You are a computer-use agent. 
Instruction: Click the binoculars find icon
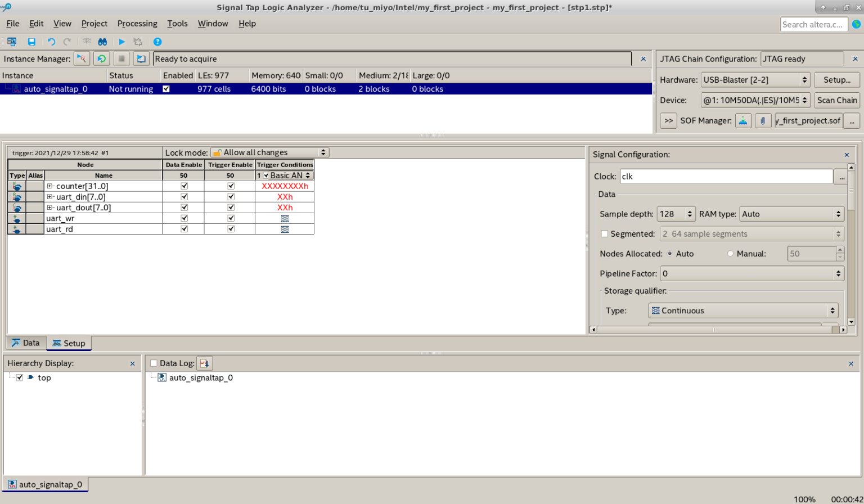tap(102, 42)
